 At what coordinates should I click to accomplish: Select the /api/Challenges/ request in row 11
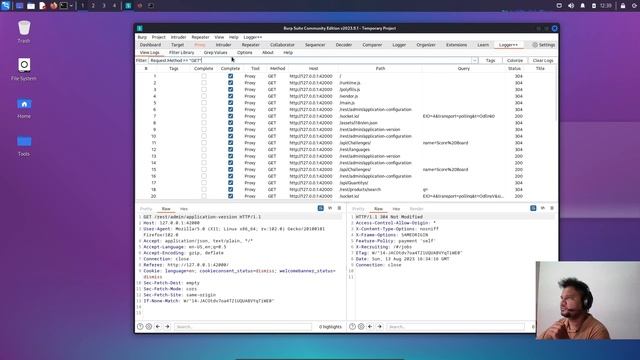point(346,143)
